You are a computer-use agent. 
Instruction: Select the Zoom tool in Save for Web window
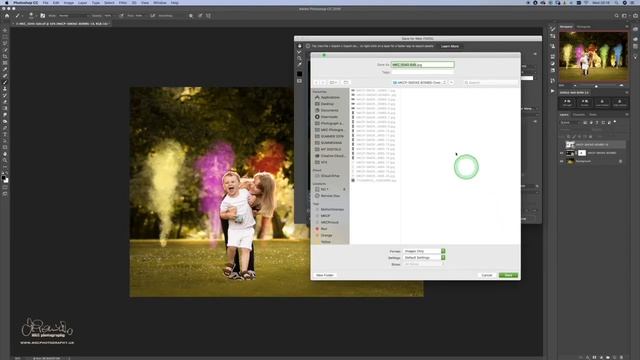coord(300,58)
